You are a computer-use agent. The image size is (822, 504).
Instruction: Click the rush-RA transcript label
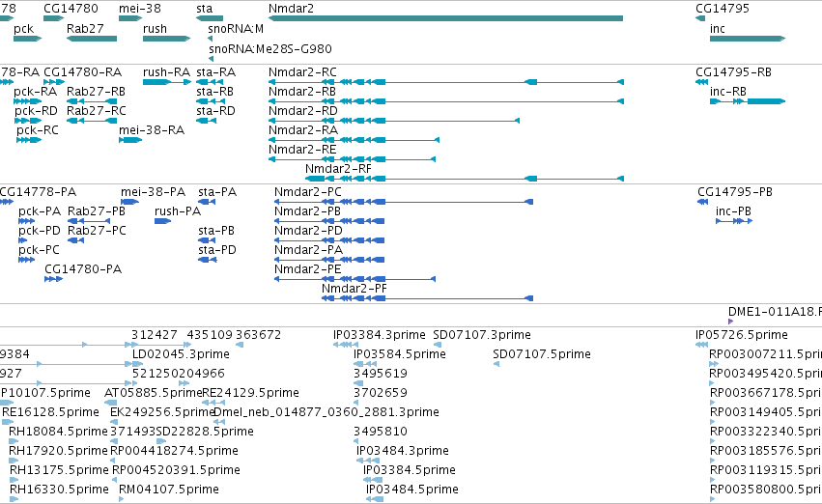(166, 71)
